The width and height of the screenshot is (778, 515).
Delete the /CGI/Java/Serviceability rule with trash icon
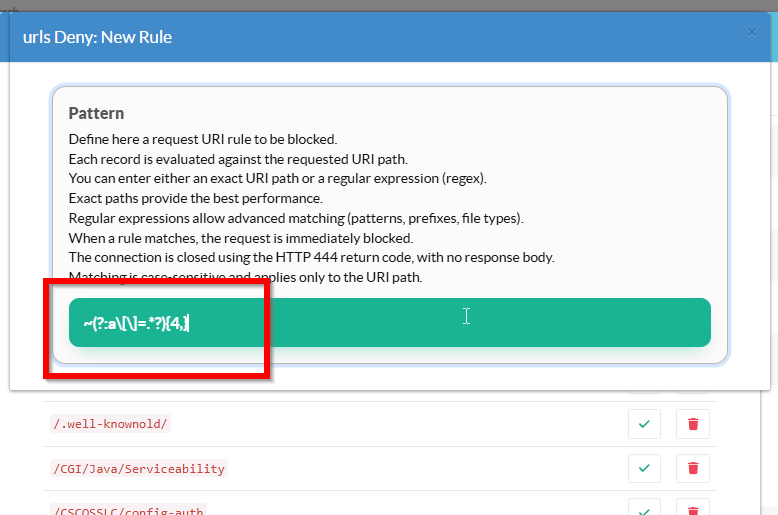pyautogui.click(x=693, y=468)
